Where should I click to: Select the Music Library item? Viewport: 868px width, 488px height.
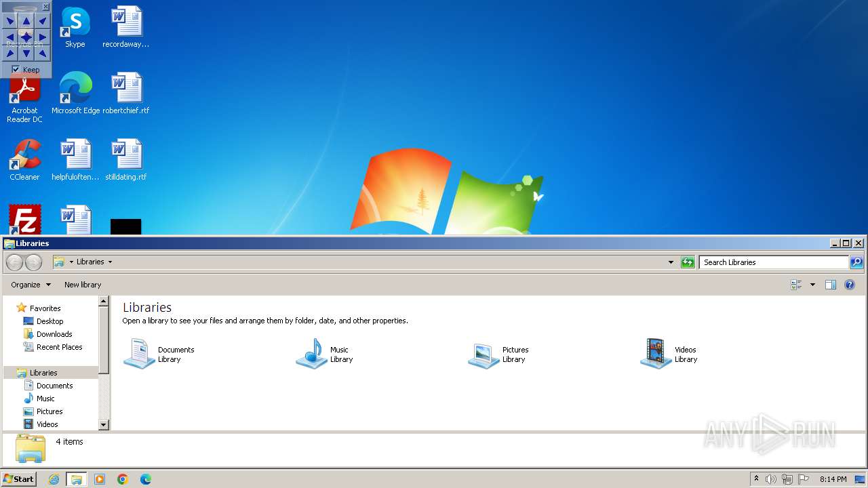click(325, 354)
